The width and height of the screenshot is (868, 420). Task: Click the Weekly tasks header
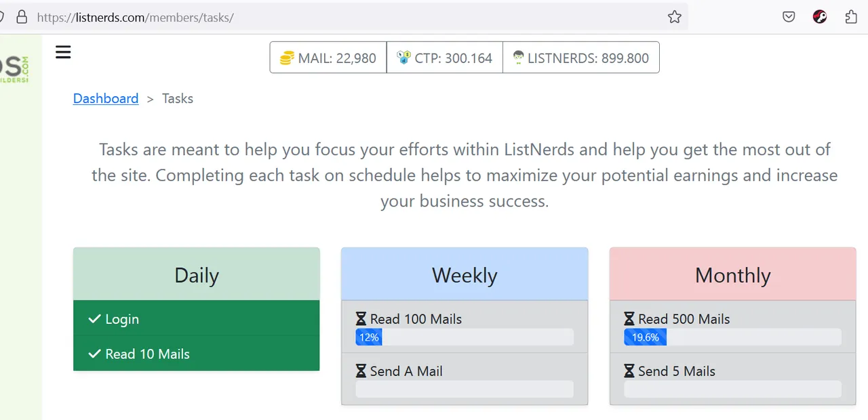click(465, 275)
